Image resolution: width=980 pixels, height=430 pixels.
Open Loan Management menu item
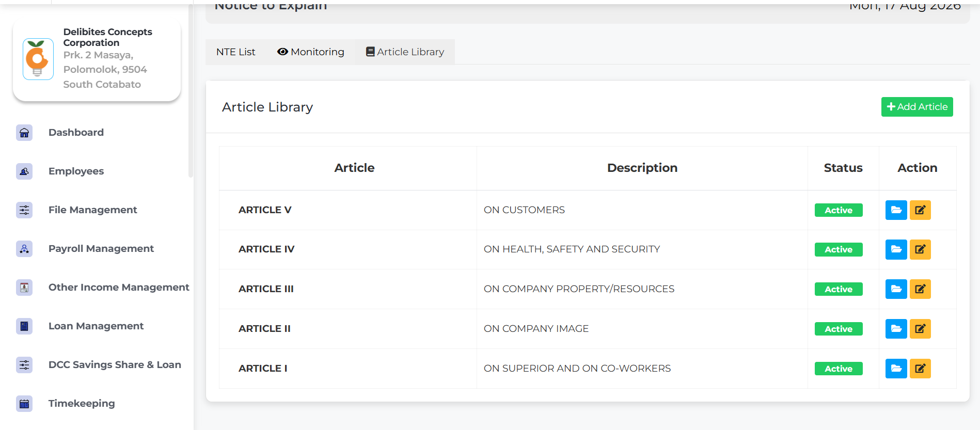pyautogui.click(x=96, y=326)
